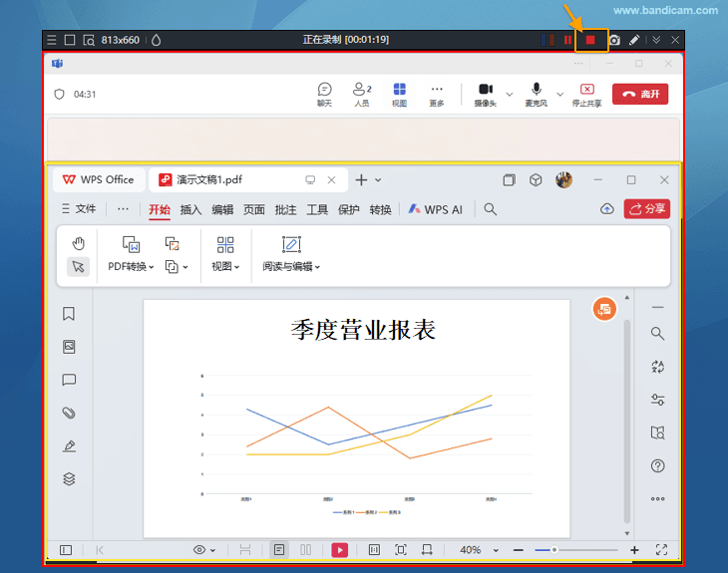Mute the microphone in Teams
728x573 pixels.
point(537,95)
